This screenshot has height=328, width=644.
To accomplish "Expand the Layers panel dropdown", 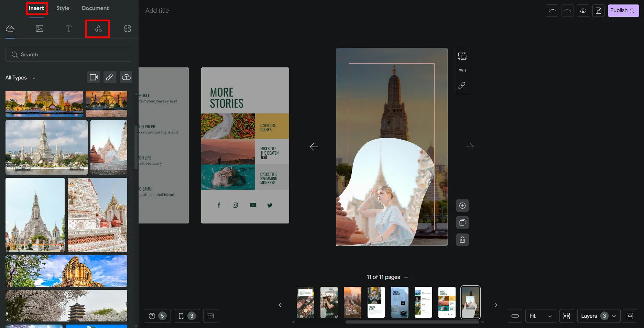I will (x=598, y=316).
